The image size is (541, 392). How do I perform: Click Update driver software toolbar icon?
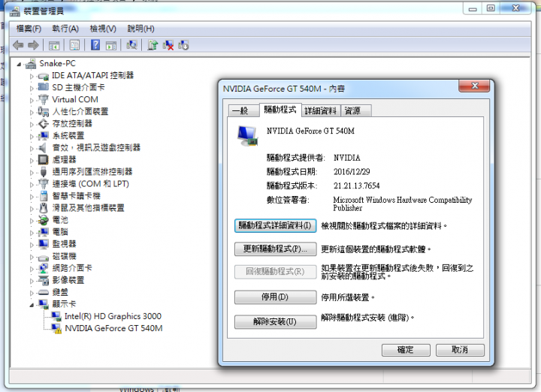pyautogui.click(x=153, y=45)
